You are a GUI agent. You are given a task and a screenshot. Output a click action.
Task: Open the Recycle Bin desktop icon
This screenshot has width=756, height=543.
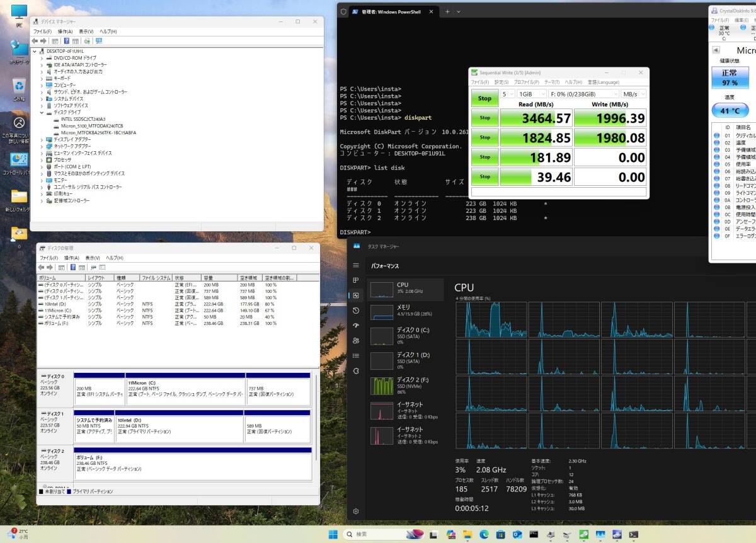19,87
